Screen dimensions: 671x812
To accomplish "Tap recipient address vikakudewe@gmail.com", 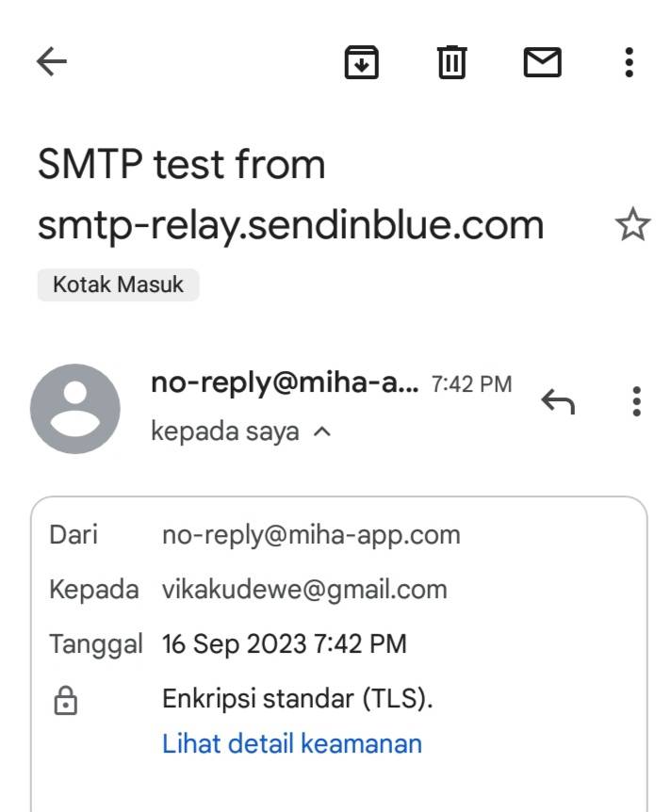I will pos(304,590).
